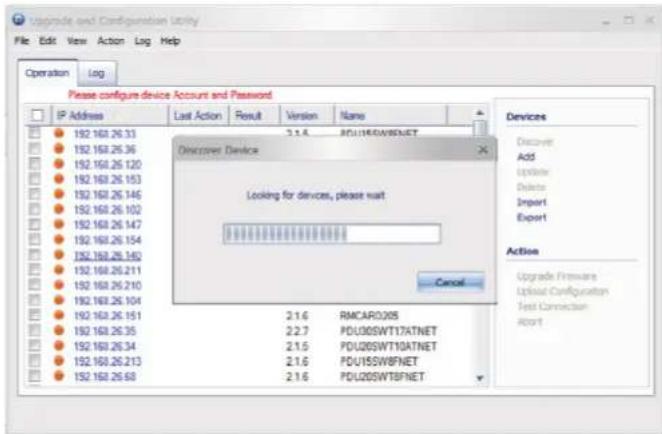
Task: Open the Action menu
Action: click(111, 41)
